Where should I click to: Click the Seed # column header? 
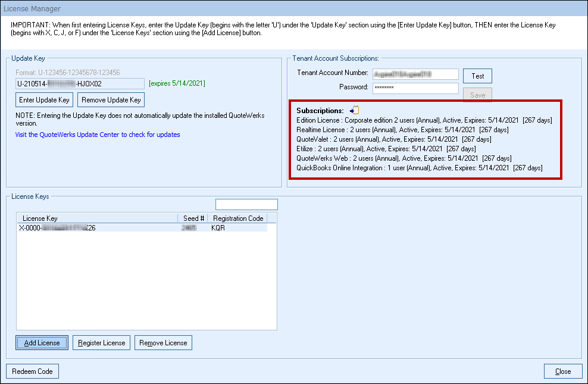(193, 218)
